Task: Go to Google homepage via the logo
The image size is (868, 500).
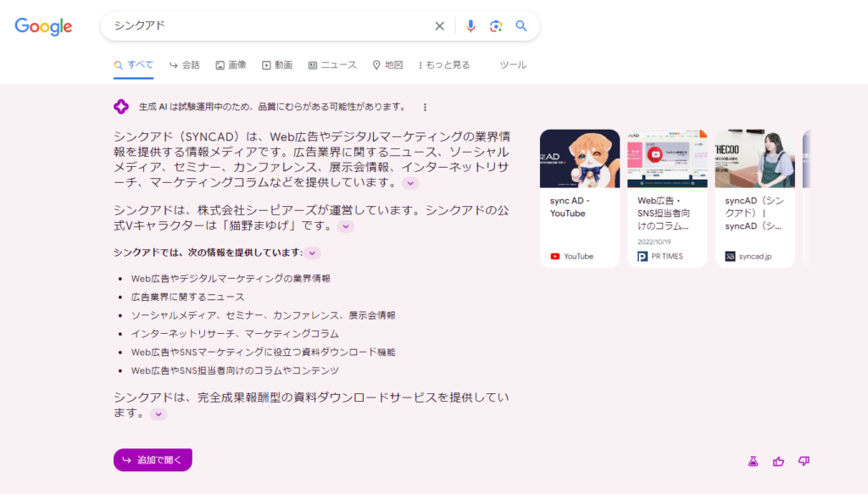Action: tap(43, 26)
